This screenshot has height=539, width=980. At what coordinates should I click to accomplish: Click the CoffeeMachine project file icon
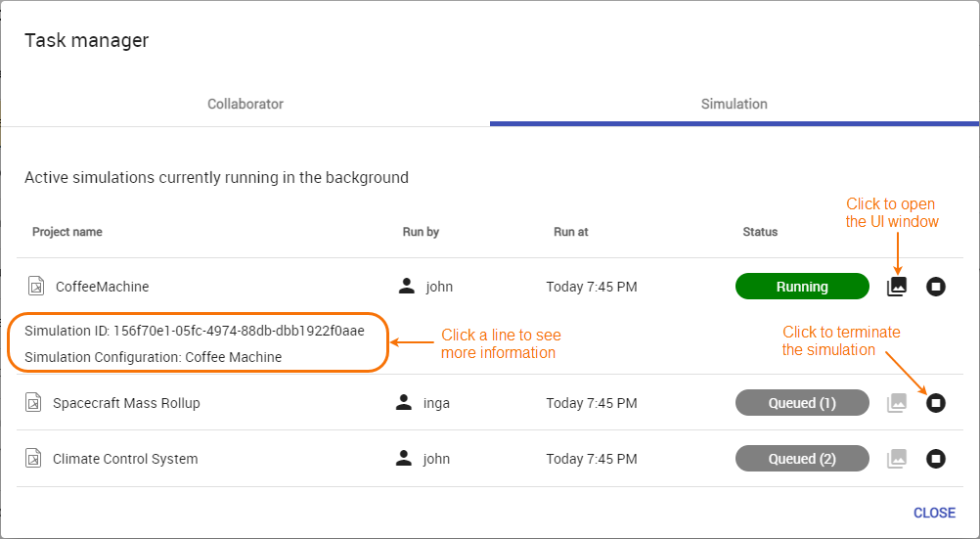[x=35, y=287]
